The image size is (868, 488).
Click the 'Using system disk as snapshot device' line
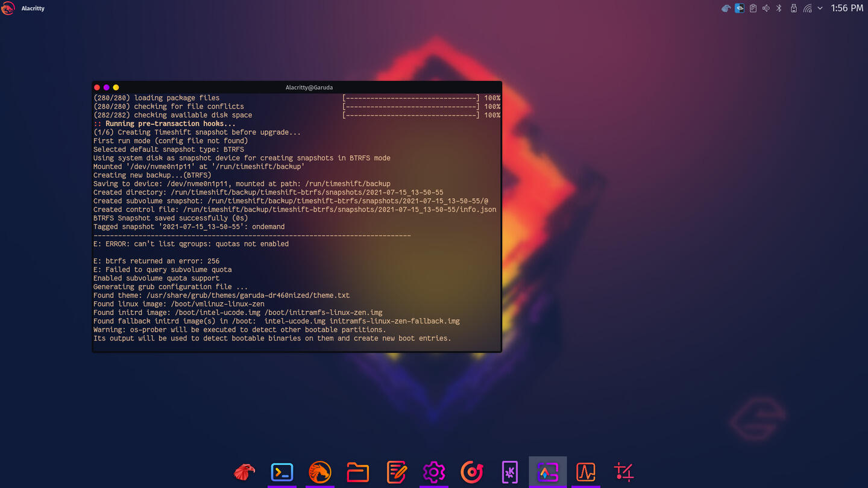tap(242, 158)
